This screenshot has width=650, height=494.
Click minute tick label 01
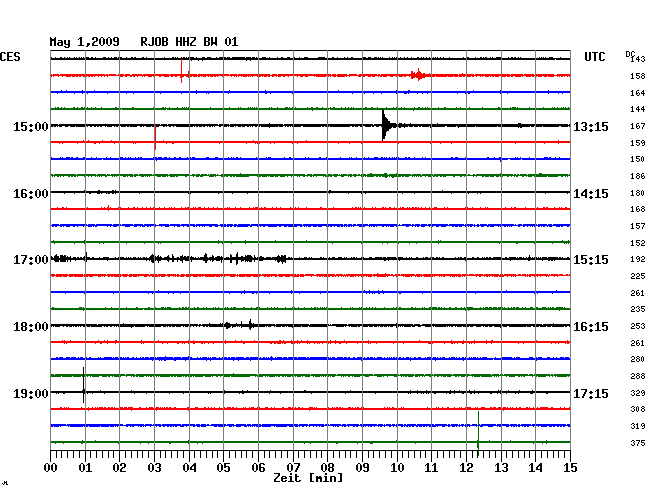click(85, 467)
